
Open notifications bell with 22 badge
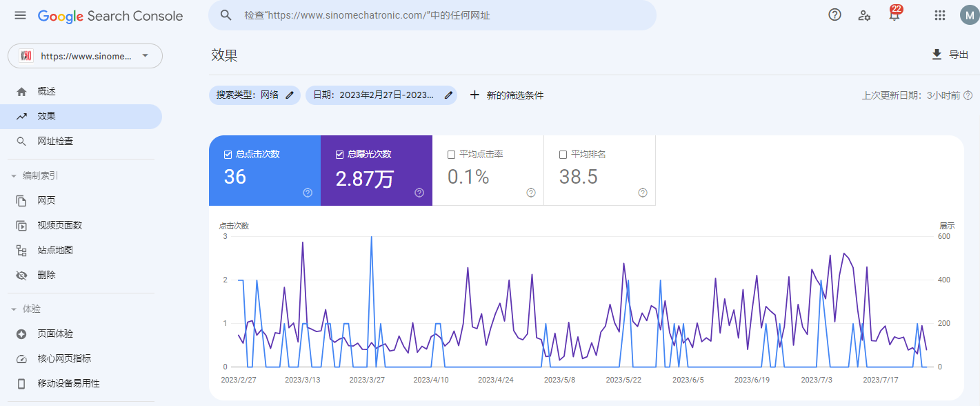894,15
